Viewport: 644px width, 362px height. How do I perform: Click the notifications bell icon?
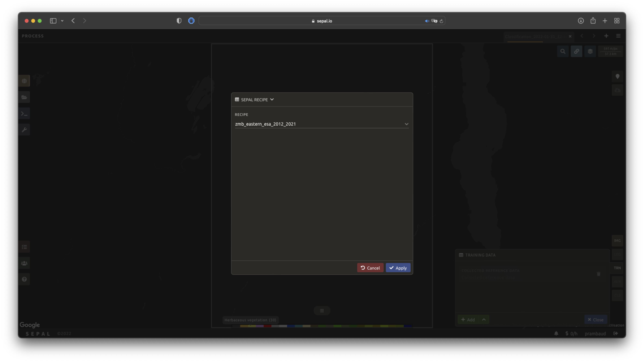pyautogui.click(x=556, y=334)
